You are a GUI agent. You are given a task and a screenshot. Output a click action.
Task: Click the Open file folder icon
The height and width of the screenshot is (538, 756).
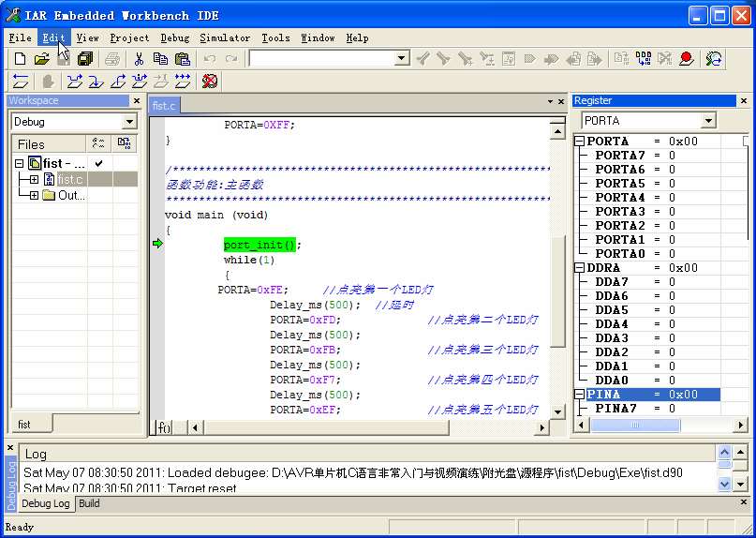coord(41,59)
